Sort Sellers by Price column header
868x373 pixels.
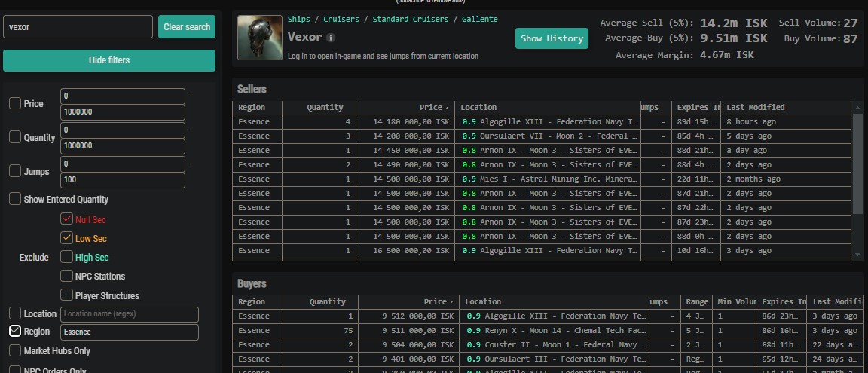click(405, 107)
